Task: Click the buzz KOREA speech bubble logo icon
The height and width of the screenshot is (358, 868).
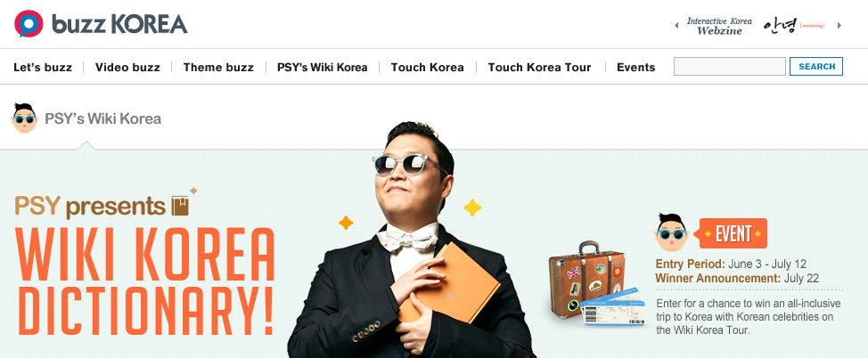Action: pyautogui.click(x=29, y=24)
